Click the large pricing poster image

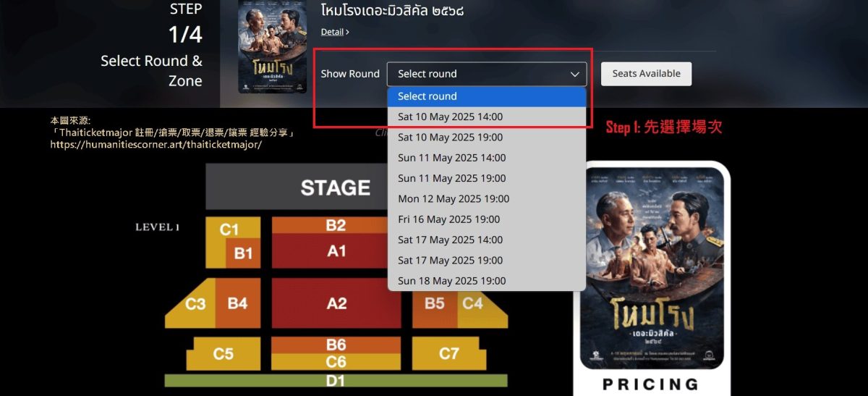651,268
